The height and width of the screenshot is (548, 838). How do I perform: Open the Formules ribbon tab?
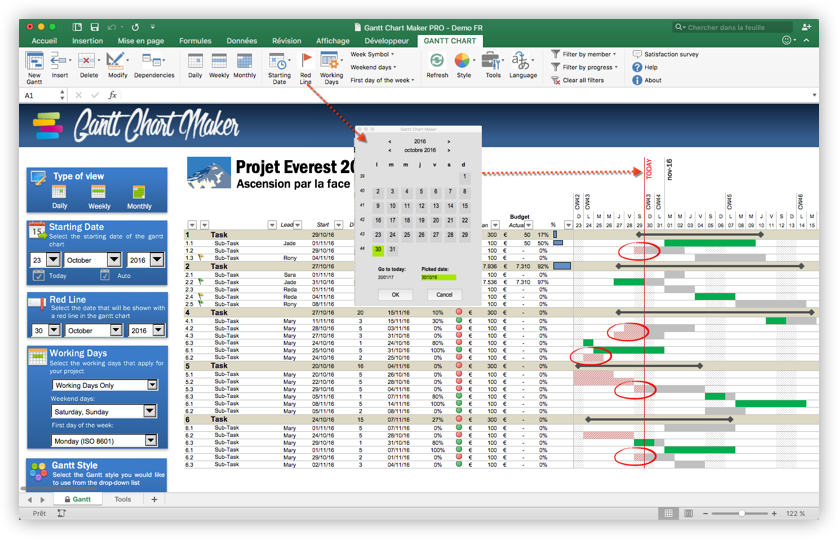coord(195,41)
